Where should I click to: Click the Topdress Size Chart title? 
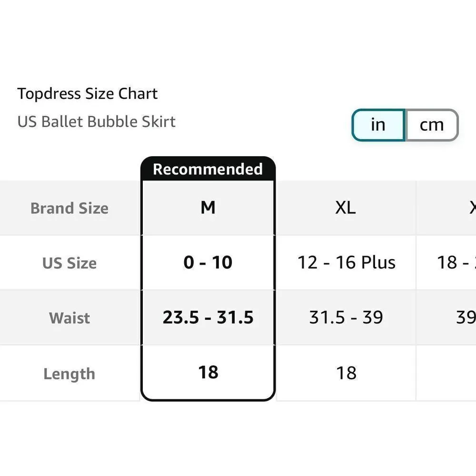(x=87, y=94)
